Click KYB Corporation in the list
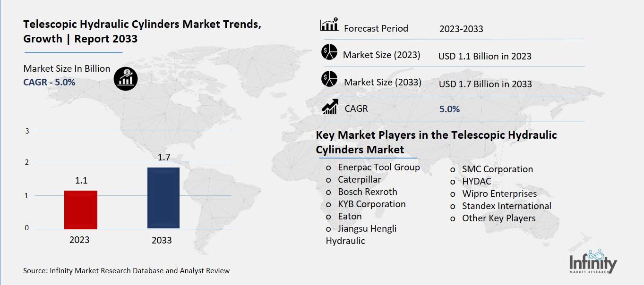The height and width of the screenshot is (285, 644). point(371,204)
